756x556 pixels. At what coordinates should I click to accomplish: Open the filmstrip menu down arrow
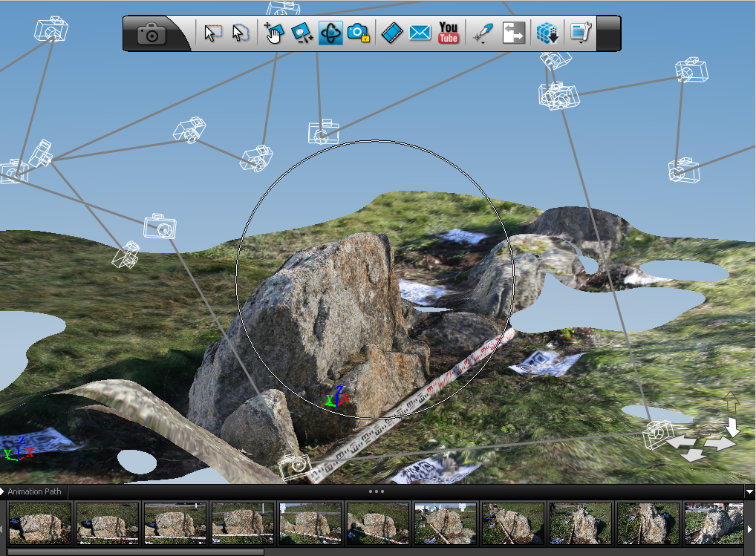749,491
